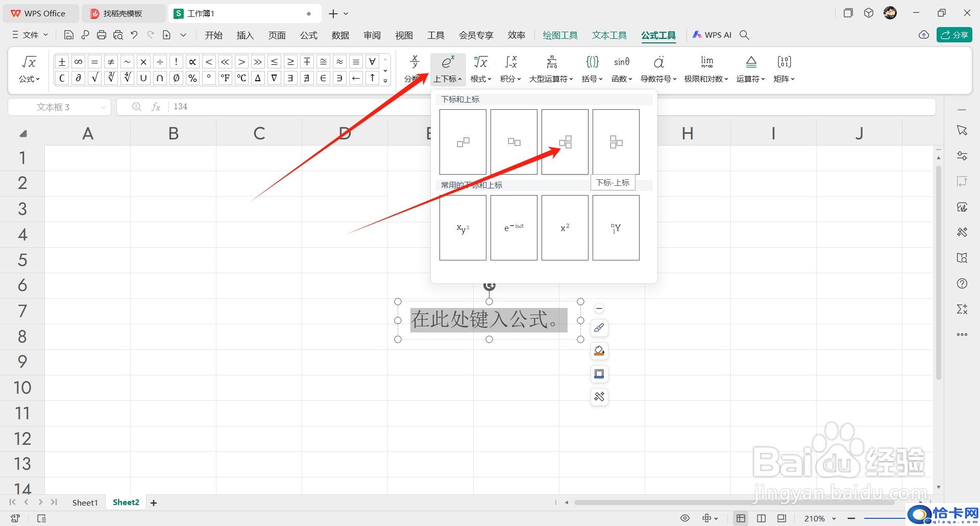This screenshot has width=980, height=526.
Task: Open the 绘图工具 ribbon tab
Action: point(560,35)
